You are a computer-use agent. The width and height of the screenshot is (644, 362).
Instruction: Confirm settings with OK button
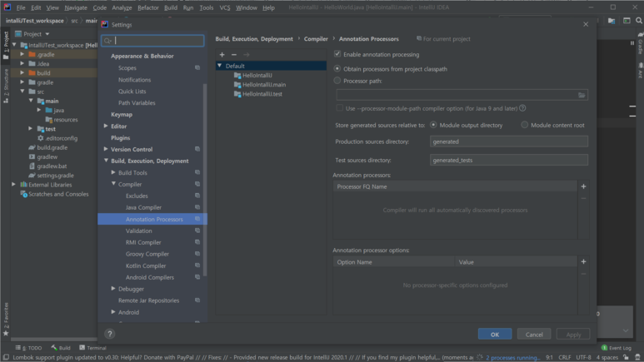pyautogui.click(x=495, y=334)
